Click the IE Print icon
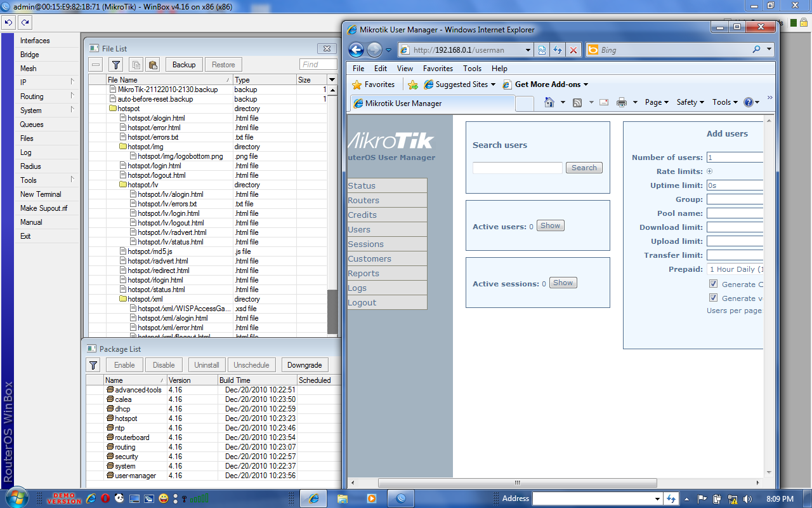Image resolution: width=812 pixels, height=508 pixels. point(622,102)
